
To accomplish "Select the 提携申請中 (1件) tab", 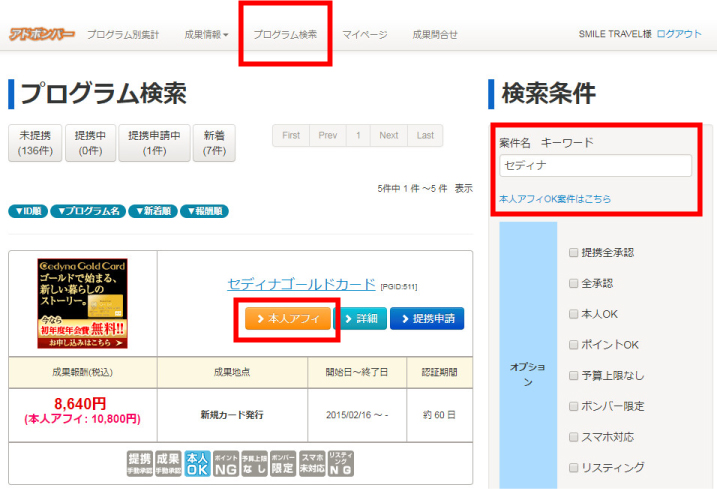I will tap(154, 143).
